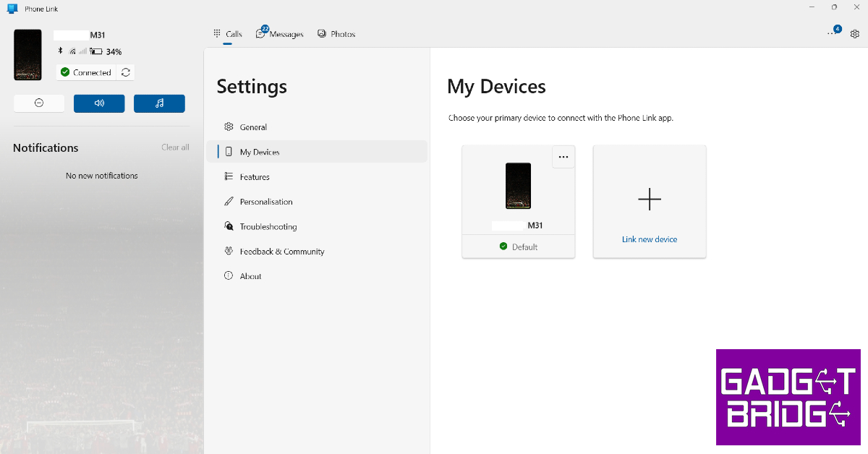This screenshot has width=868, height=454.
Task: Open the Photos tab
Action: click(336, 34)
